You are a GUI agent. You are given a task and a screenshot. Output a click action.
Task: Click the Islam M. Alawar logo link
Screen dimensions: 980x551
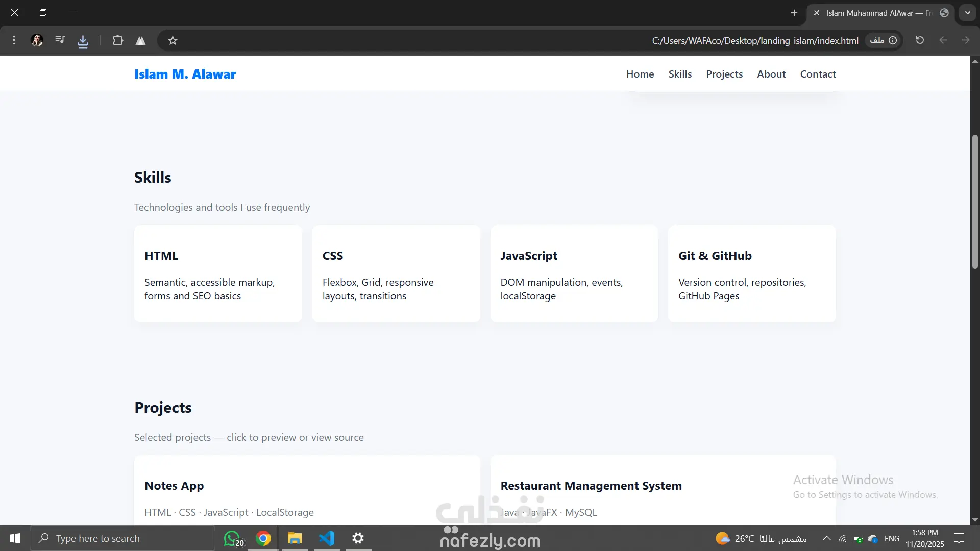(185, 74)
